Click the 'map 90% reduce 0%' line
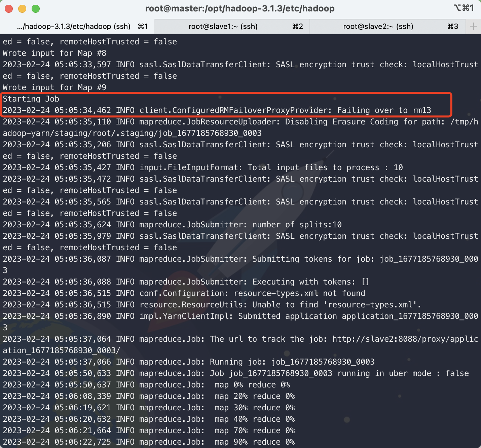The image size is (481, 448). [x=149, y=442]
